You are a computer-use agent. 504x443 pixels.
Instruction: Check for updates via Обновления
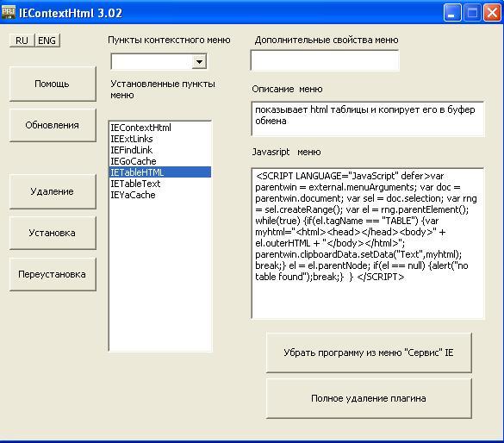click(53, 125)
